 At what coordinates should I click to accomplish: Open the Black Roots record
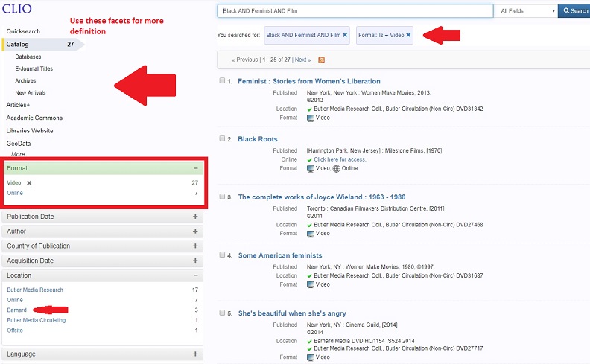click(257, 139)
